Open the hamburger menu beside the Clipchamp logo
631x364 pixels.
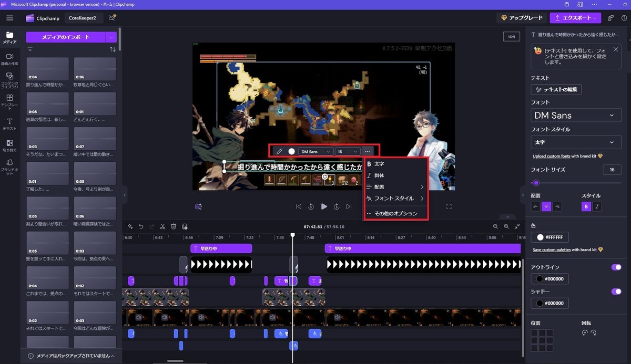pyautogui.click(x=9, y=18)
